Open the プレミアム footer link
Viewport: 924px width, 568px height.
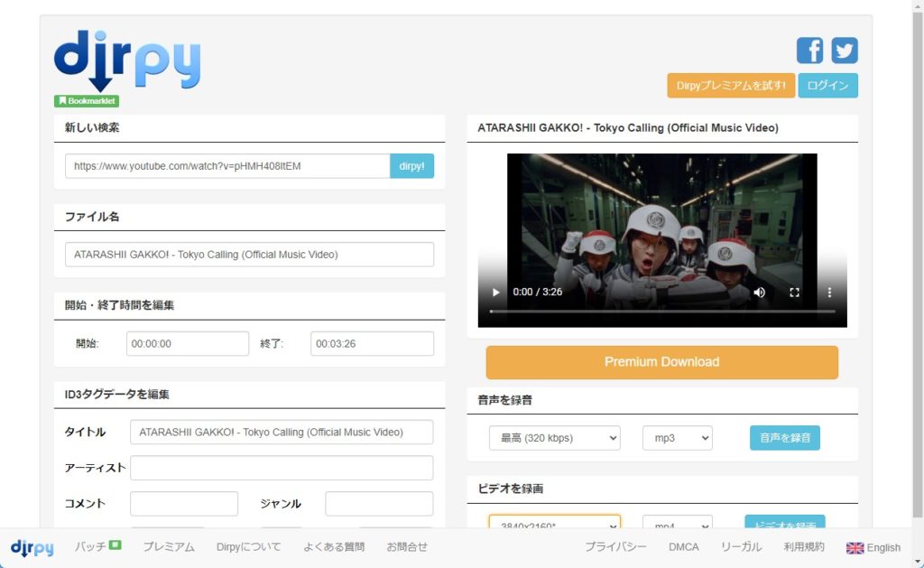[169, 546]
